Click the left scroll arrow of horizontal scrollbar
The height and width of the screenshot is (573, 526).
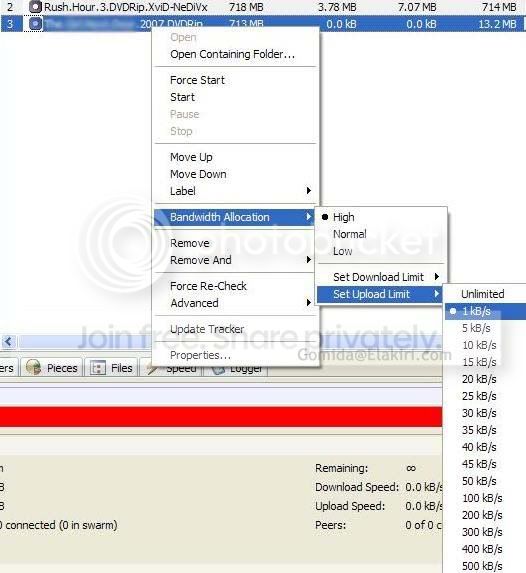[9, 342]
